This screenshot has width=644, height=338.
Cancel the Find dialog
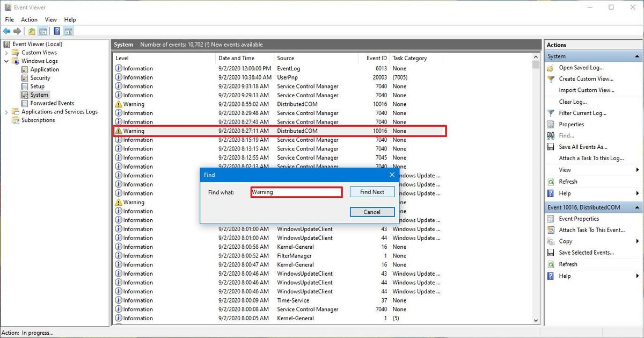[372, 212]
